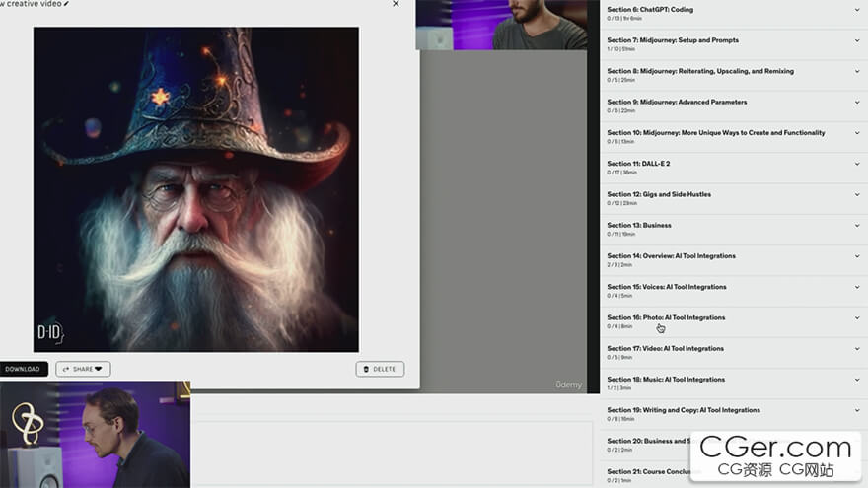The width and height of the screenshot is (868, 488).
Task: Open Section 11: DALL-E 2 title
Action: pyautogui.click(x=638, y=164)
